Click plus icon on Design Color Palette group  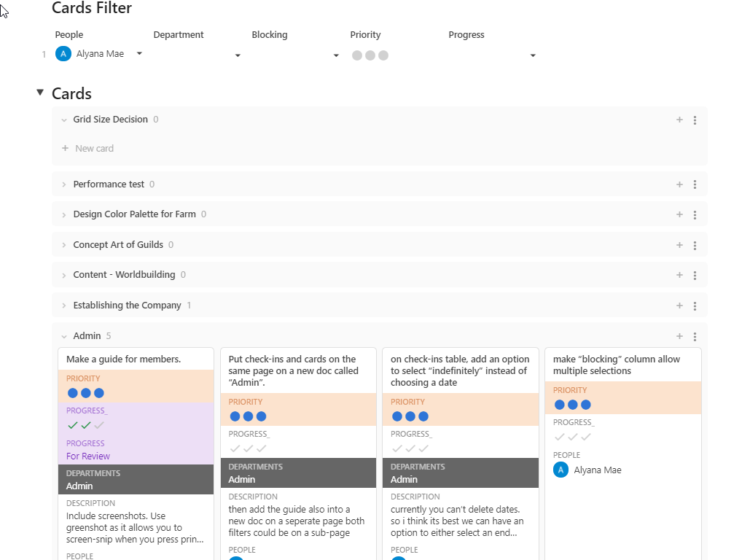[679, 214]
